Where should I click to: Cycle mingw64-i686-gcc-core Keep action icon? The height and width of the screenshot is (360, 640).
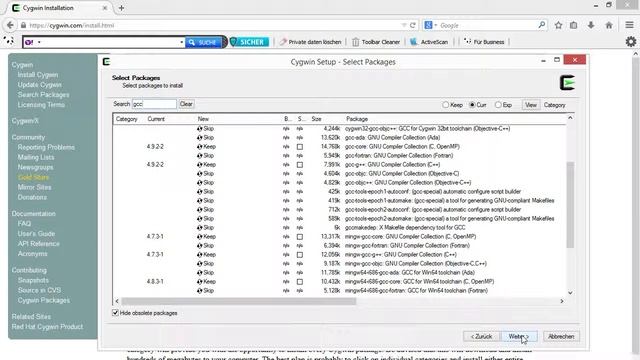(x=200, y=281)
